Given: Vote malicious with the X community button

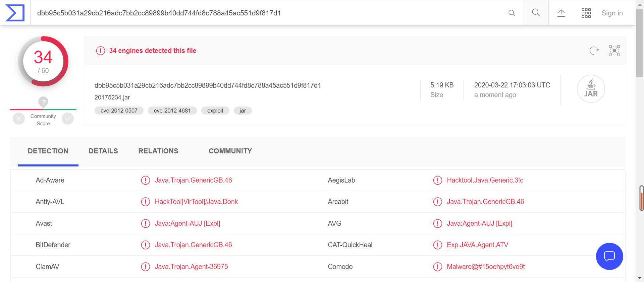Looking at the screenshot, I should (x=19, y=119).
